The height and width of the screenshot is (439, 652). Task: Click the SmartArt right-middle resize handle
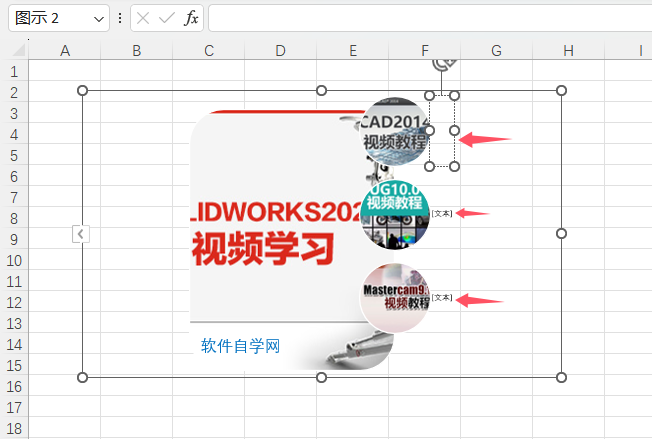click(x=561, y=234)
